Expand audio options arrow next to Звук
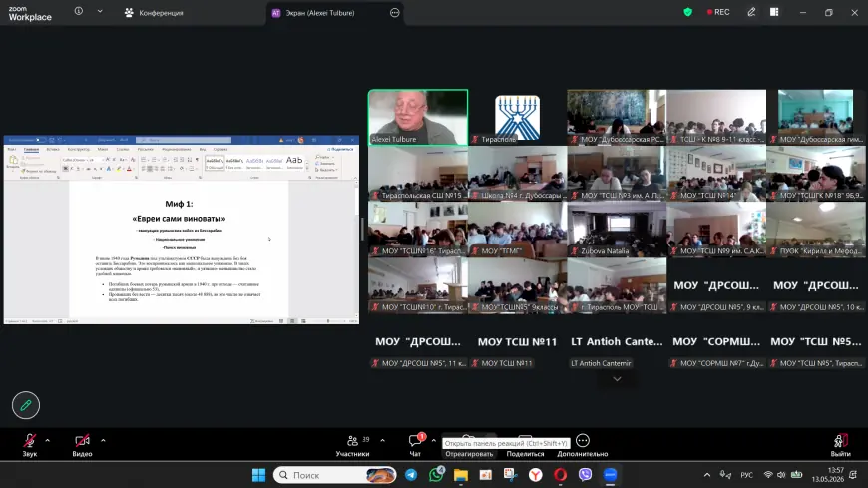868x488 pixels. [47, 441]
